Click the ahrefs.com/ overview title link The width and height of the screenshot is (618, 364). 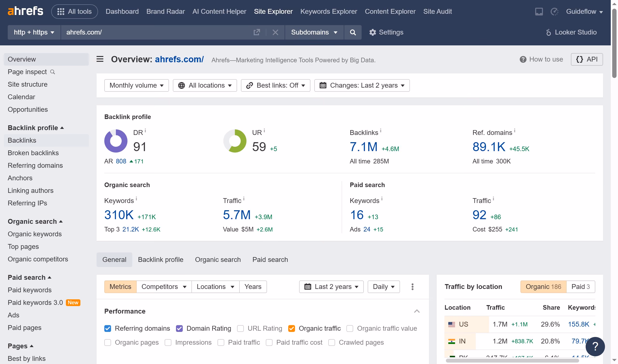tap(179, 59)
